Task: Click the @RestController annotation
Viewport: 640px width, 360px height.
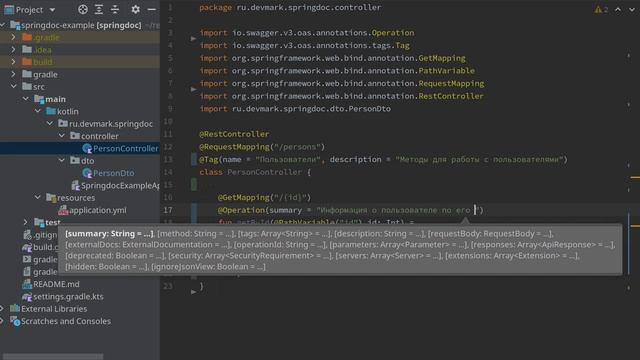Action: pyautogui.click(x=234, y=134)
